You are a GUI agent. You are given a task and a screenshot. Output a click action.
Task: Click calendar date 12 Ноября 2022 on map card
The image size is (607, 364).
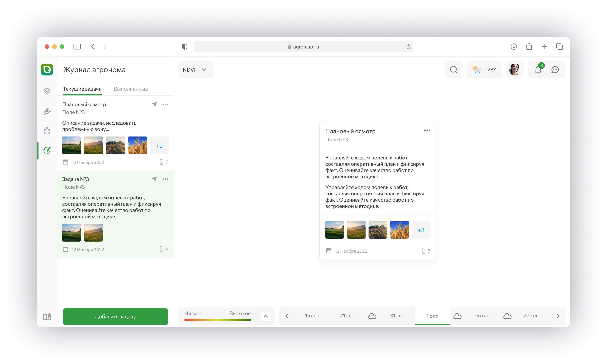click(x=346, y=251)
